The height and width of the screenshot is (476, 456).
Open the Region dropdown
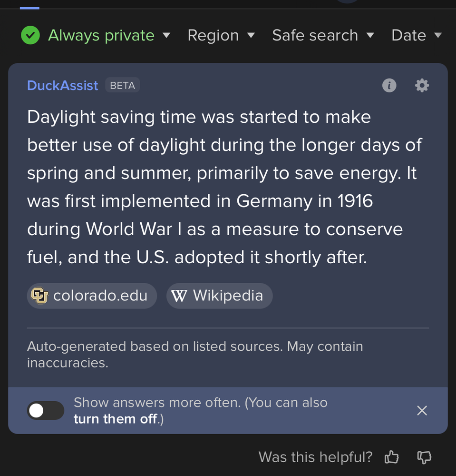click(x=221, y=35)
